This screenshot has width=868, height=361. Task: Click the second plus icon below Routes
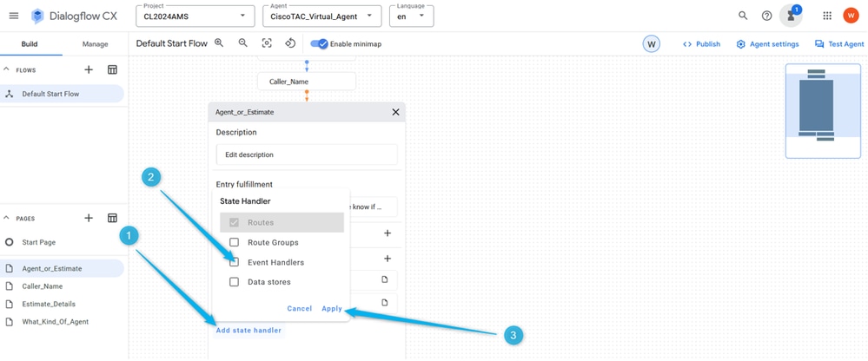coord(388,259)
